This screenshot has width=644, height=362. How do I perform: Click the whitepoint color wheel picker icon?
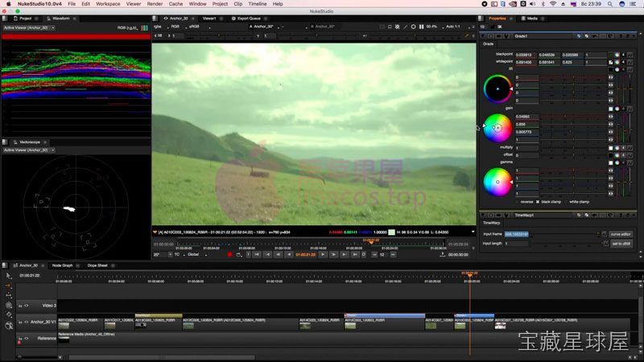[617, 63]
